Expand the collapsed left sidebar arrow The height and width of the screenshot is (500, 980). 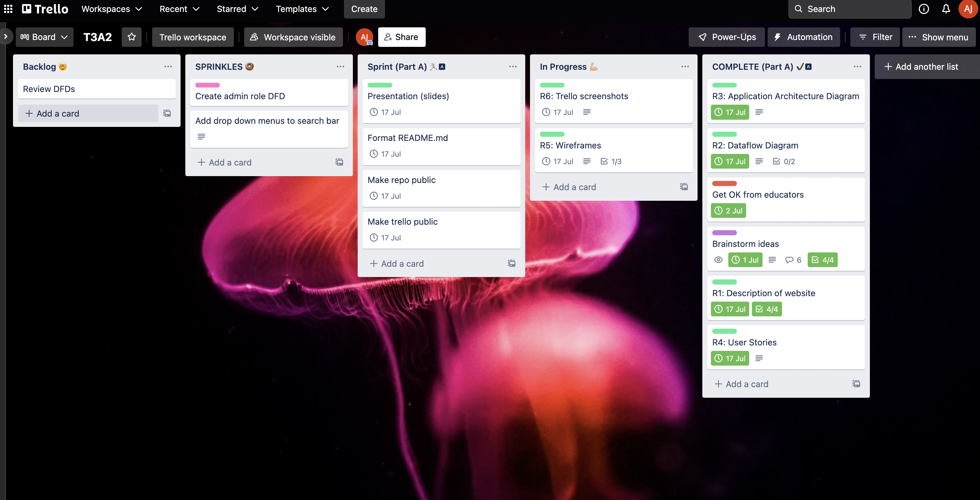pos(6,37)
